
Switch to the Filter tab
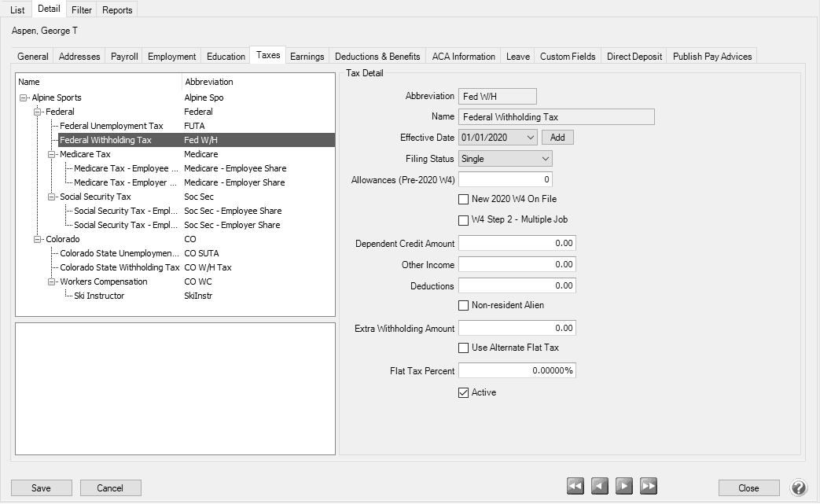pos(82,10)
